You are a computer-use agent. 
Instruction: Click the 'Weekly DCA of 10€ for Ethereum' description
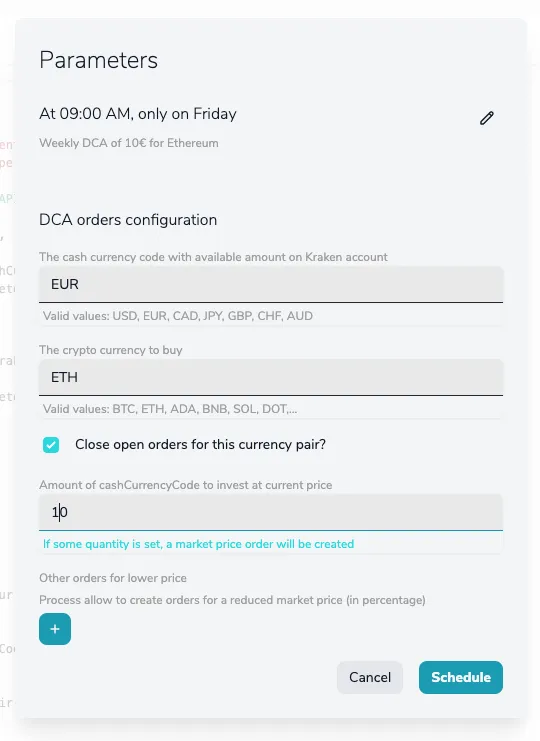click(129, 143)
